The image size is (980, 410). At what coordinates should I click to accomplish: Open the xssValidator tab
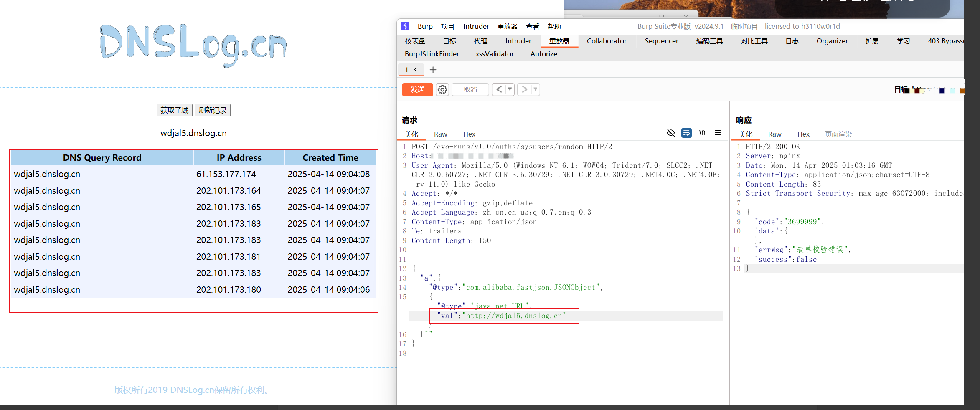point(495,54)
